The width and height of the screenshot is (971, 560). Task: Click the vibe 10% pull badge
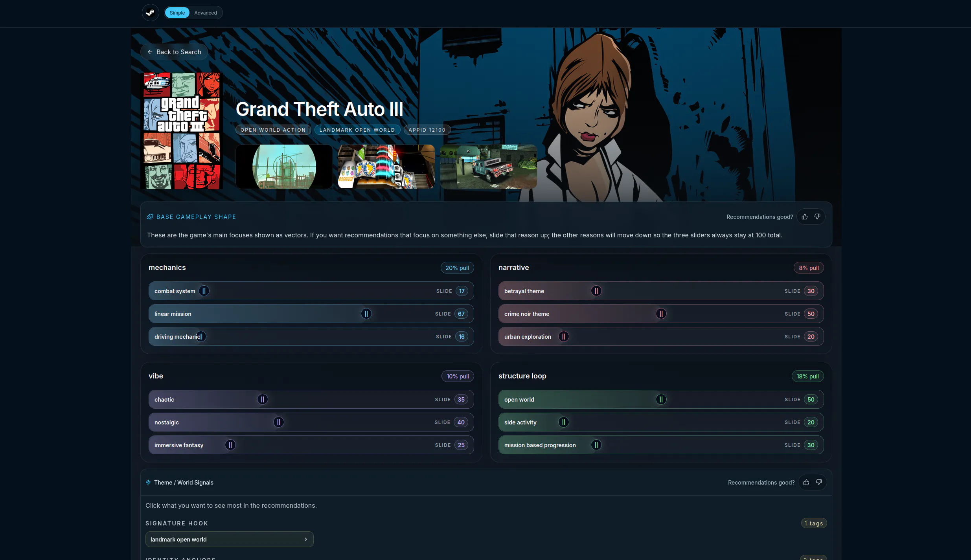458,376
